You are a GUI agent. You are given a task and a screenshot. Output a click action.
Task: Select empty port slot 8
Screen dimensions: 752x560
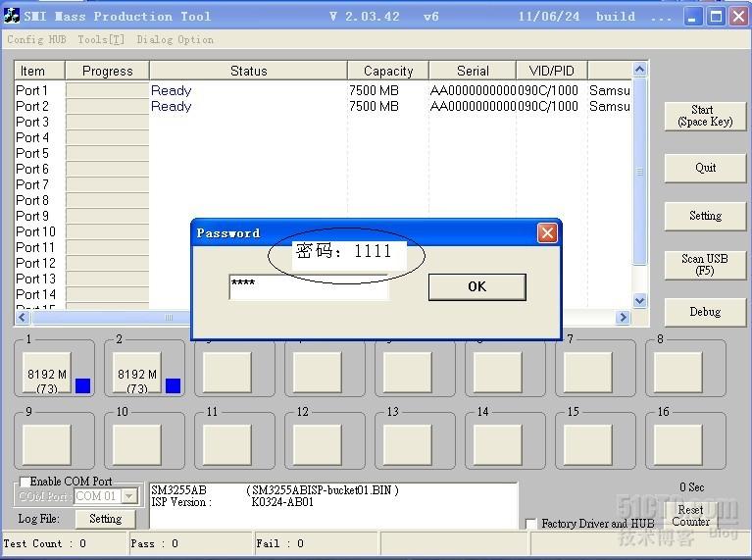677,373
